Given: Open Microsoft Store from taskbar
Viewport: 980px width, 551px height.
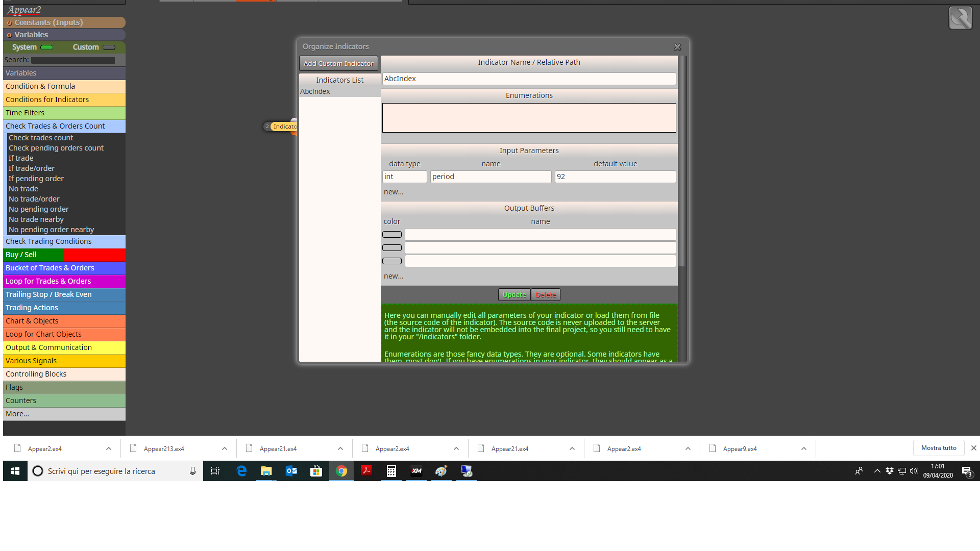Looking at the screenshot, I should 316,471.
